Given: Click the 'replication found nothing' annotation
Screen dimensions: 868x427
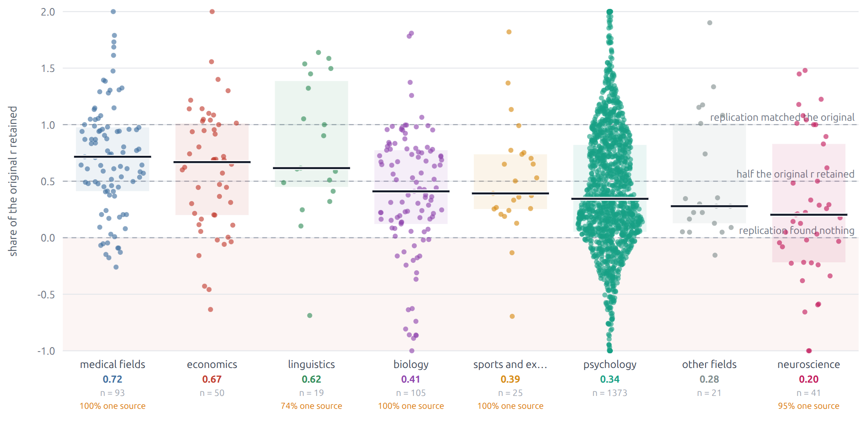Looking at the screenshot, I should click(x=797, y=230).
